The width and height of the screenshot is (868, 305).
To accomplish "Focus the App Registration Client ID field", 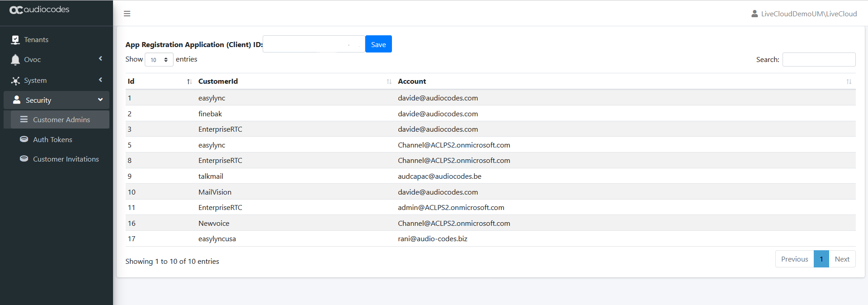I will point(314,44).
